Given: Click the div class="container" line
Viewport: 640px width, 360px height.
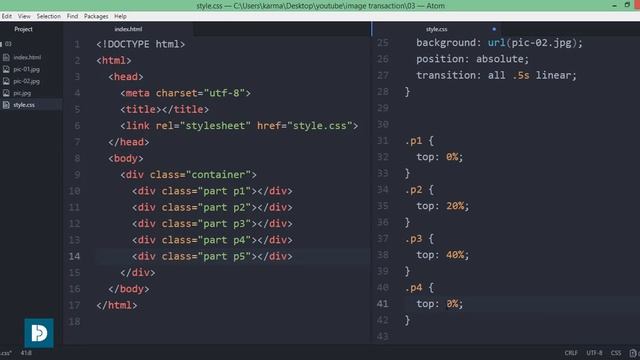Looking at the screenshot, I should point(189,175).
